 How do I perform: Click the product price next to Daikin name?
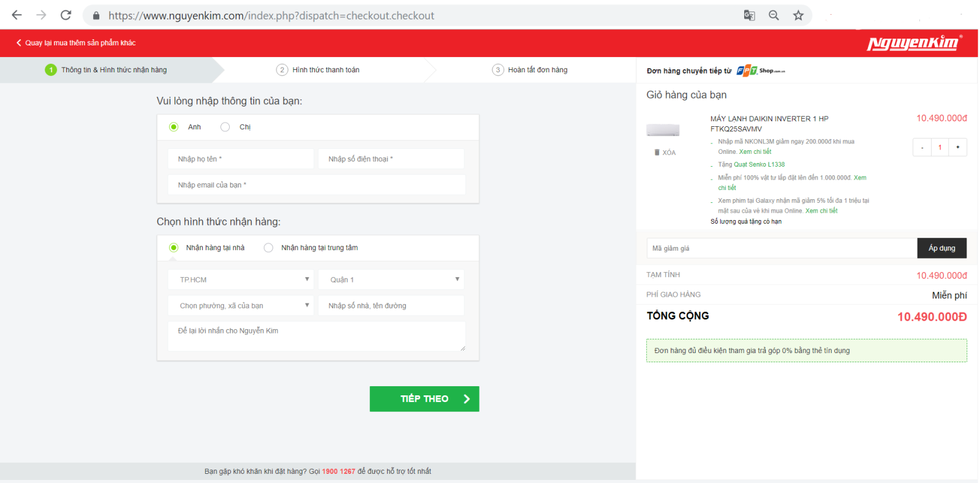click(942, 118)
